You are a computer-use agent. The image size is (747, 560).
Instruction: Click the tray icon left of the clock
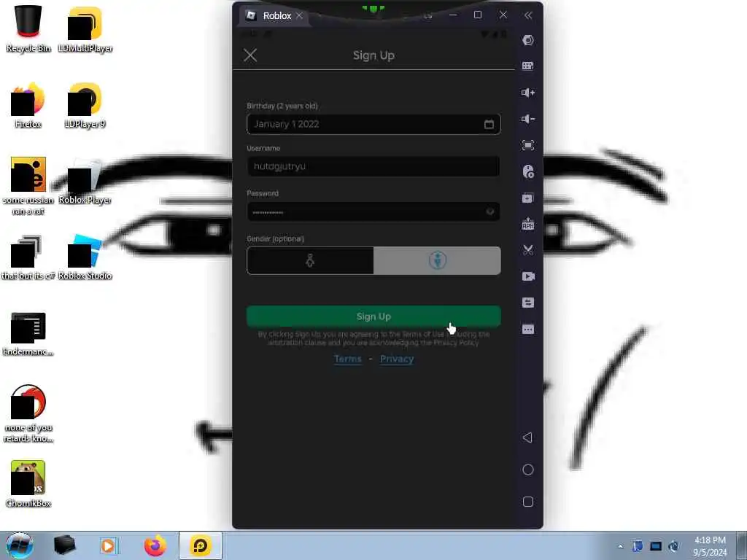(x=673, y=546)
